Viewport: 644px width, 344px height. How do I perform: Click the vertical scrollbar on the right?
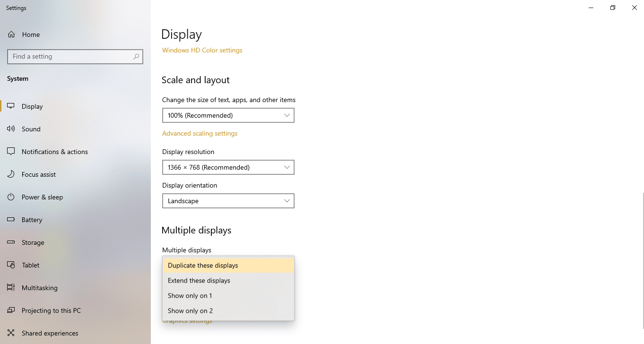coord(643,260)
